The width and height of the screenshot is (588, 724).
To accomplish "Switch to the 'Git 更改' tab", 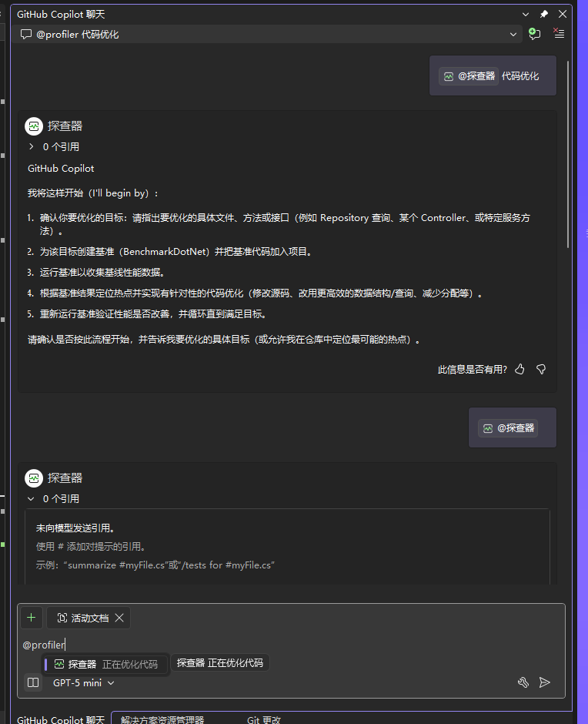I will tap(263, 719).
